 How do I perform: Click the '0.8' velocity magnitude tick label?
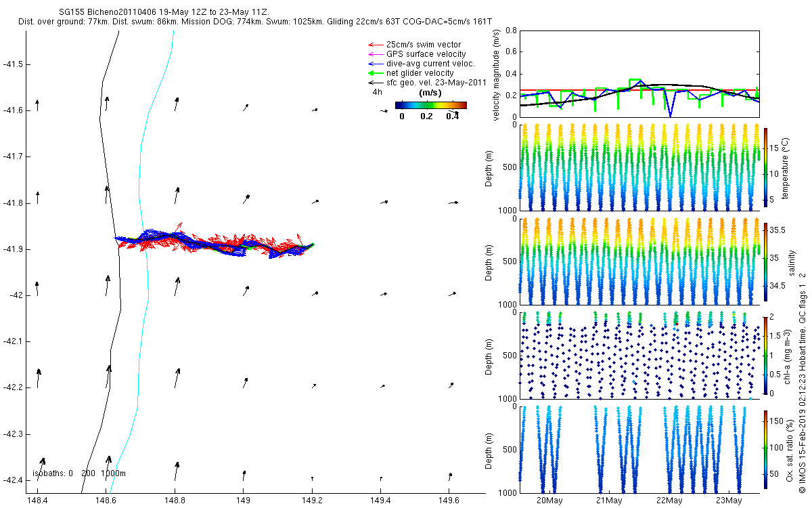[511, 31]
